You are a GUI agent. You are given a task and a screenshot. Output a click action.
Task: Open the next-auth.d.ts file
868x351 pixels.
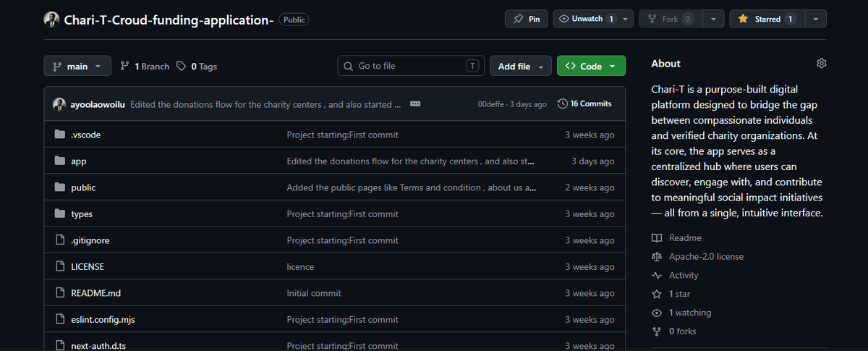tap(100, 346)
